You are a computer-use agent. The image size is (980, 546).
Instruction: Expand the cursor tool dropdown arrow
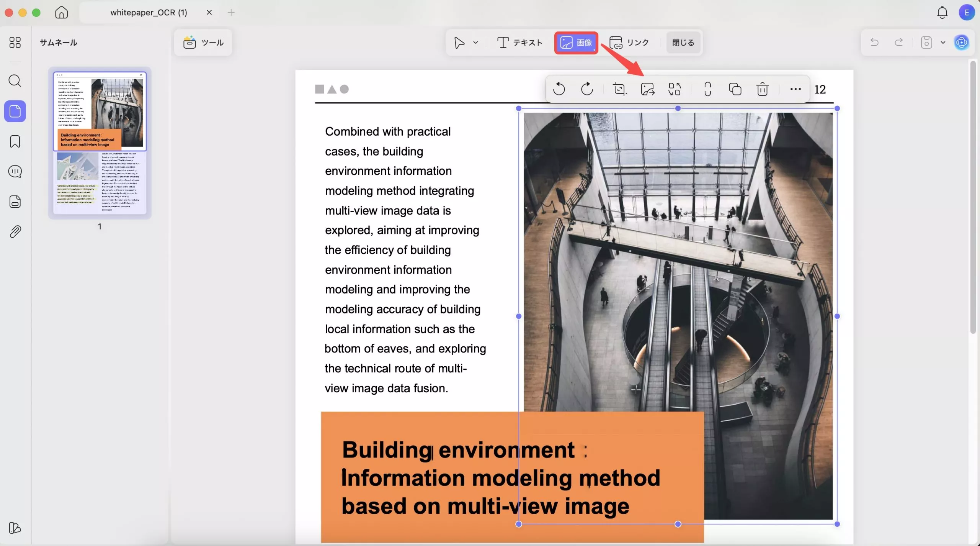tap(475, 43)
